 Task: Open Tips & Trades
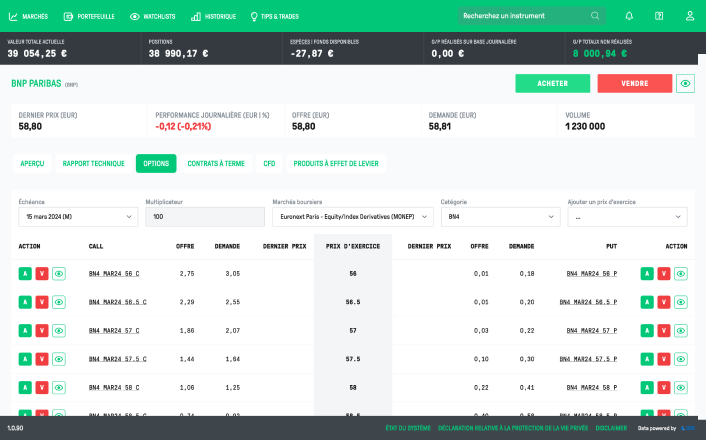click(275, 17)
